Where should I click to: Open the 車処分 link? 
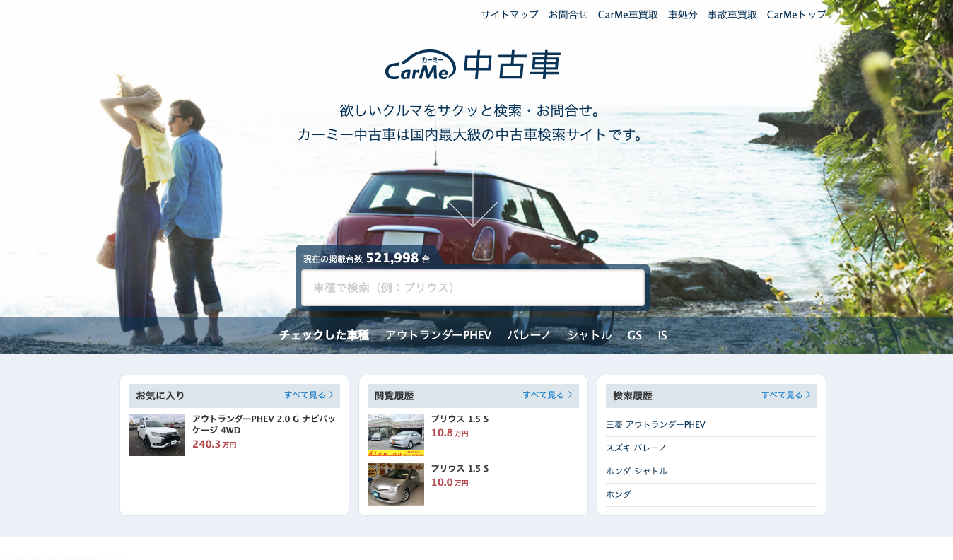[x=682, y=14]
